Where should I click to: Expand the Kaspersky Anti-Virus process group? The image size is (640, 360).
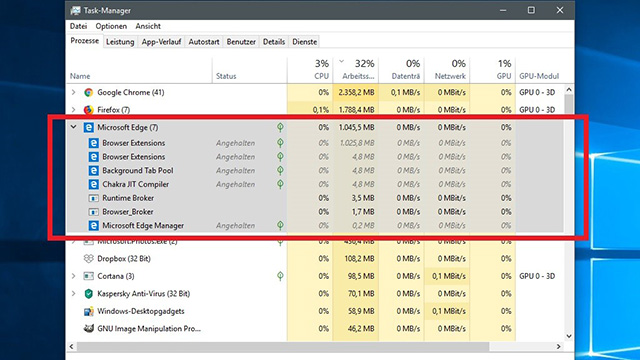pos(73,294)
